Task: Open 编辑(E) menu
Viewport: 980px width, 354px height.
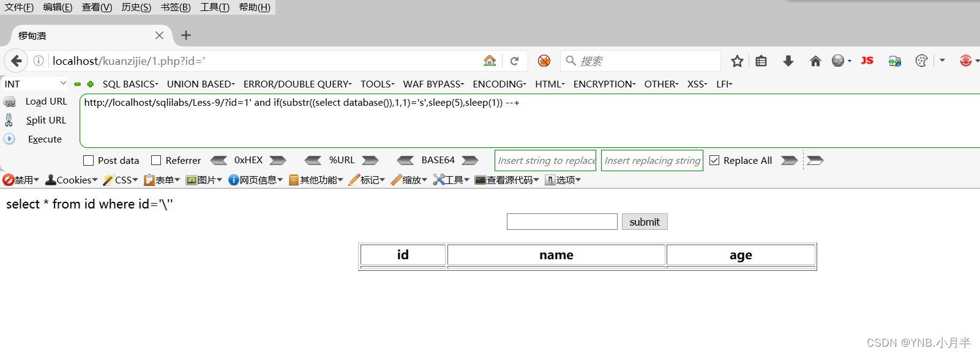Action: click(58, 7)
